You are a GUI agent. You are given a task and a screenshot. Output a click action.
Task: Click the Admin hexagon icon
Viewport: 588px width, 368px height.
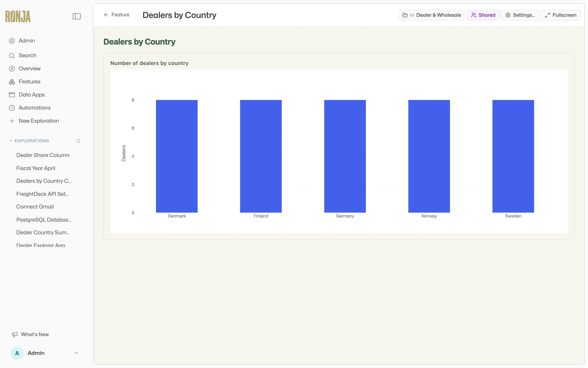12,41
